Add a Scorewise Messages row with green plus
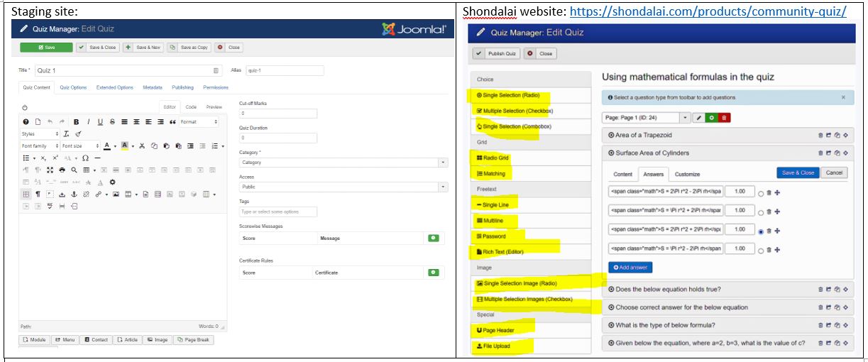The height and width of the screenshot is (362, 868). pyautogui.click(x=433, y=238)
